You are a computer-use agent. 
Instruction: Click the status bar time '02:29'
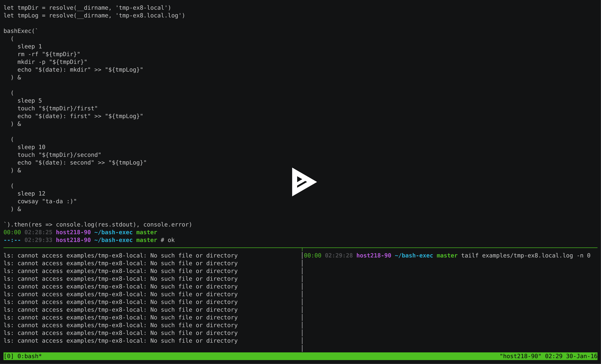tap(554, 356)
